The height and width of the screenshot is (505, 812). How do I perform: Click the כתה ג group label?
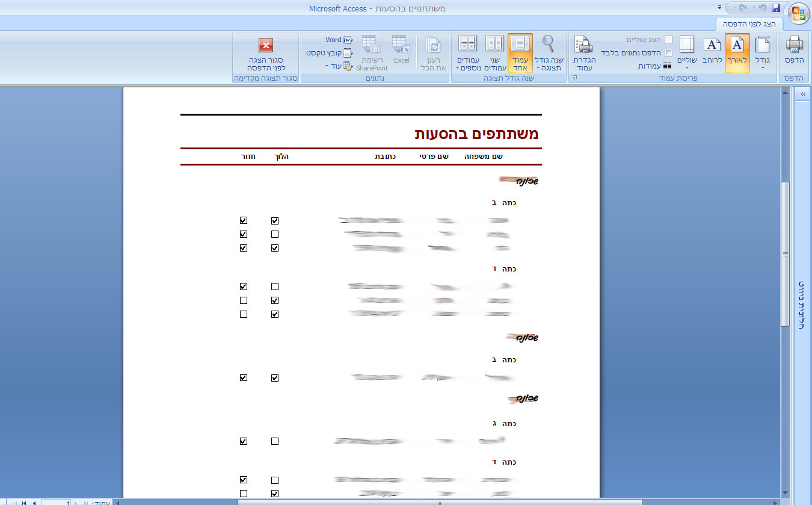coord(504,424)
